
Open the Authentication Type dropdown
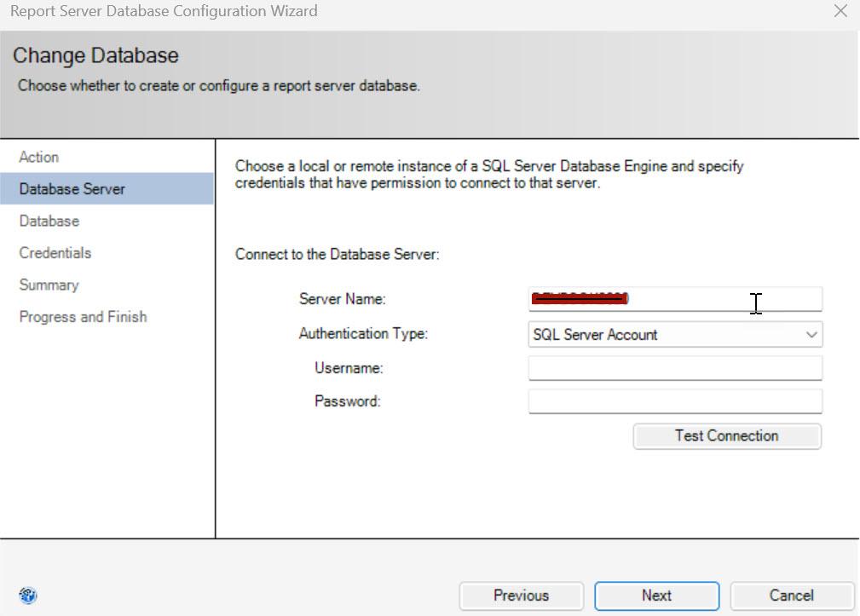pyautogui.click(x=675, y=335)
